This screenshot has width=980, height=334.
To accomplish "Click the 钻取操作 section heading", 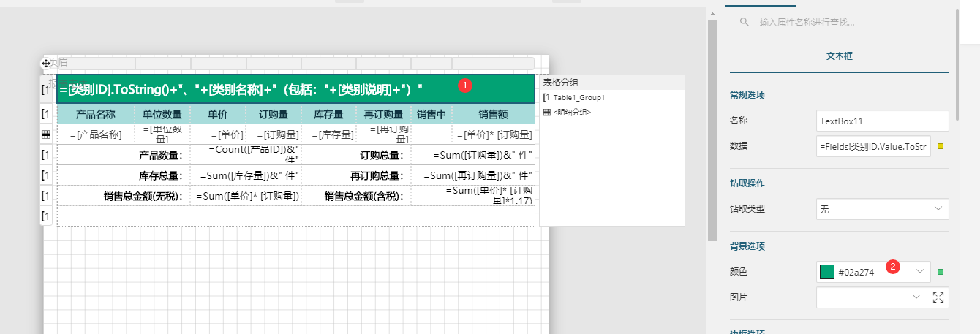I will pos(747,183).
